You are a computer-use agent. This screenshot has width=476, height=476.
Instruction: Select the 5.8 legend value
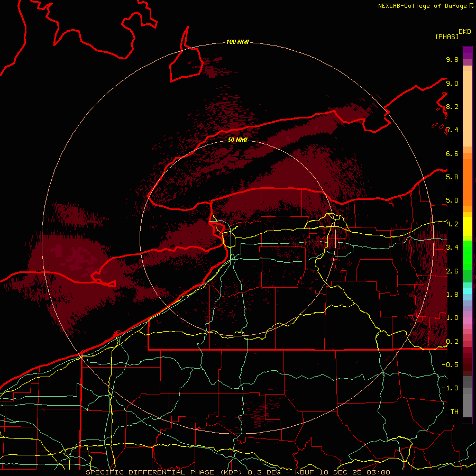pos(452,177)
